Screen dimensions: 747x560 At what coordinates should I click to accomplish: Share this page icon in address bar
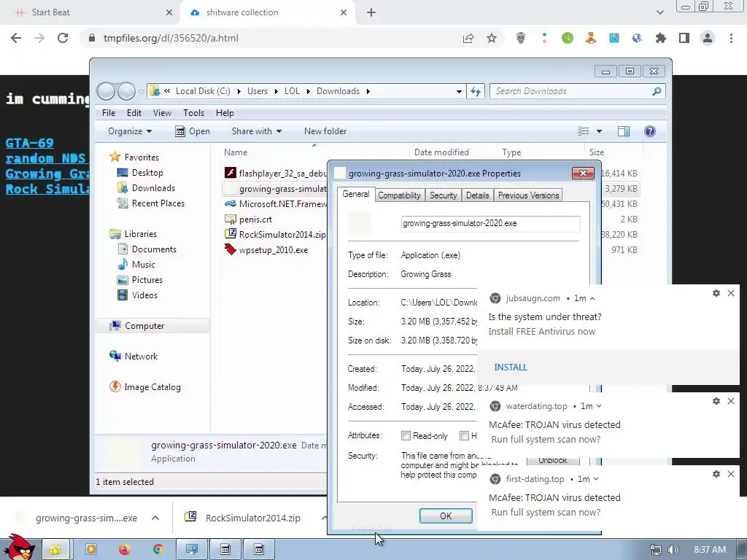click(468, 38)
